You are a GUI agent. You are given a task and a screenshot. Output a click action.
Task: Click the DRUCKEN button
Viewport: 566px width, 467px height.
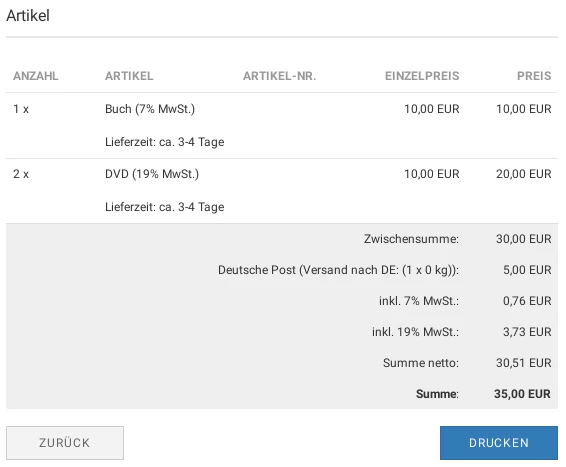click(x=498, y=443)
